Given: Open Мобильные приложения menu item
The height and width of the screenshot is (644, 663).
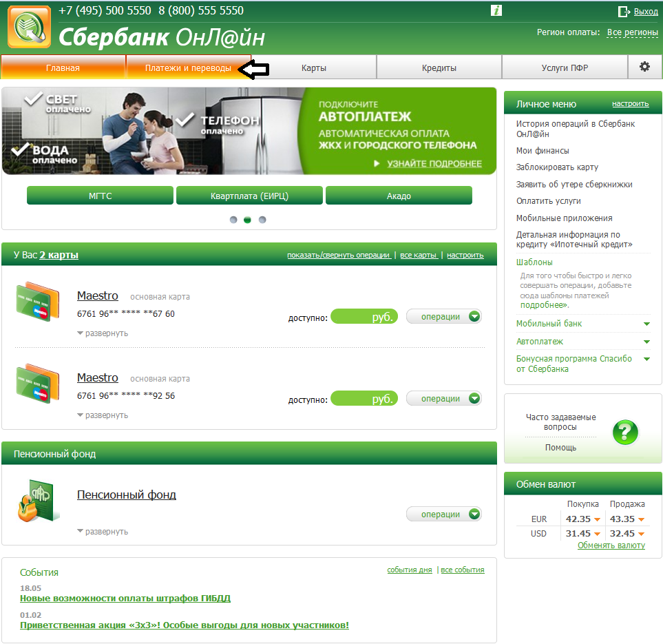Looking at the screenshot, I should point(564,218).
